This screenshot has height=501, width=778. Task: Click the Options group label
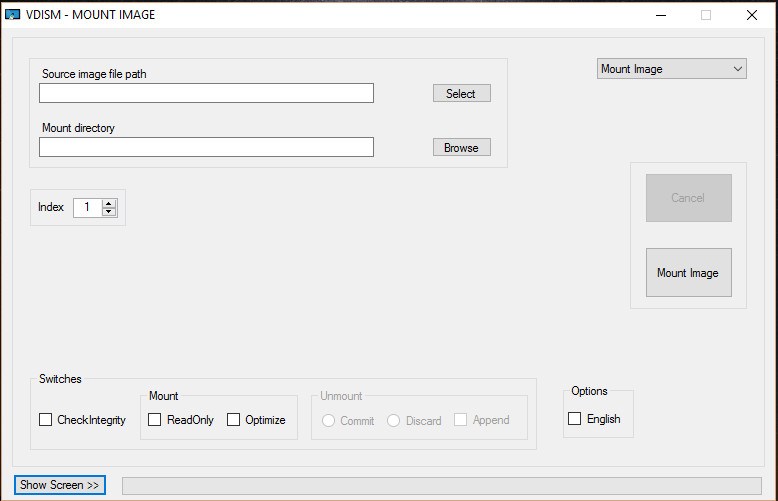pyautogui.click(x=589, y=391)
